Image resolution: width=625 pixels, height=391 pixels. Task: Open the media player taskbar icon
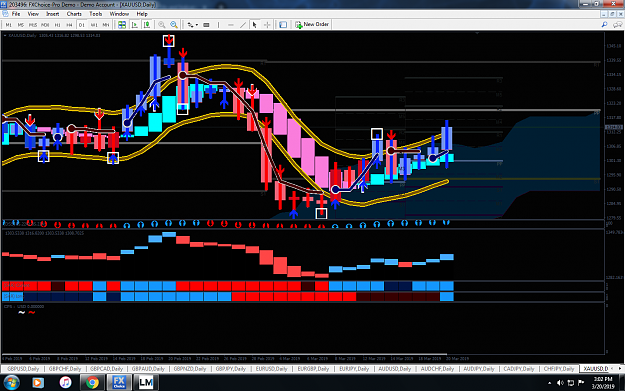[37, 383]
